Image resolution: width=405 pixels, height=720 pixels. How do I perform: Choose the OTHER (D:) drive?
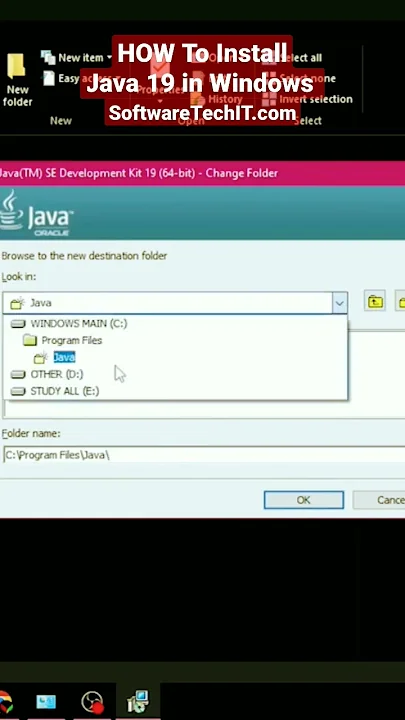tap(47, 374)
